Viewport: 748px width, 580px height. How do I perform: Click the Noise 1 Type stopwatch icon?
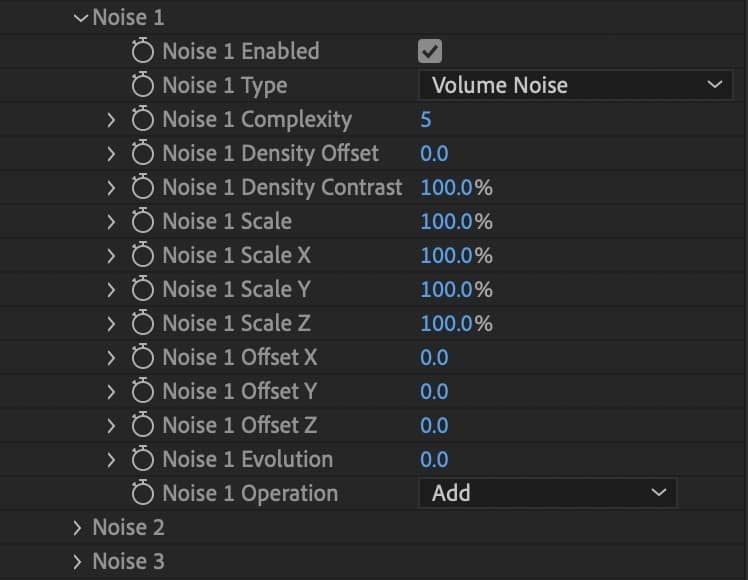tap(144, 85)
